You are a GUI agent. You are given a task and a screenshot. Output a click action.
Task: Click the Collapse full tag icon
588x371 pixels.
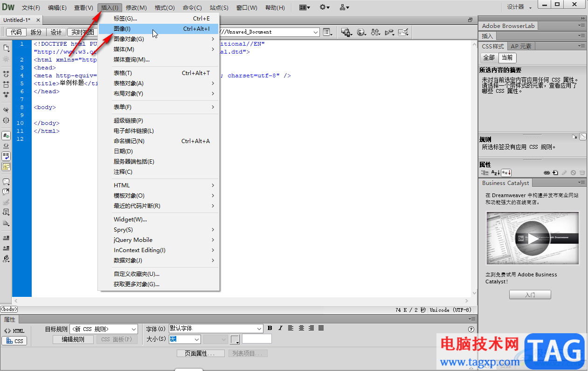[x=6, y=74]
